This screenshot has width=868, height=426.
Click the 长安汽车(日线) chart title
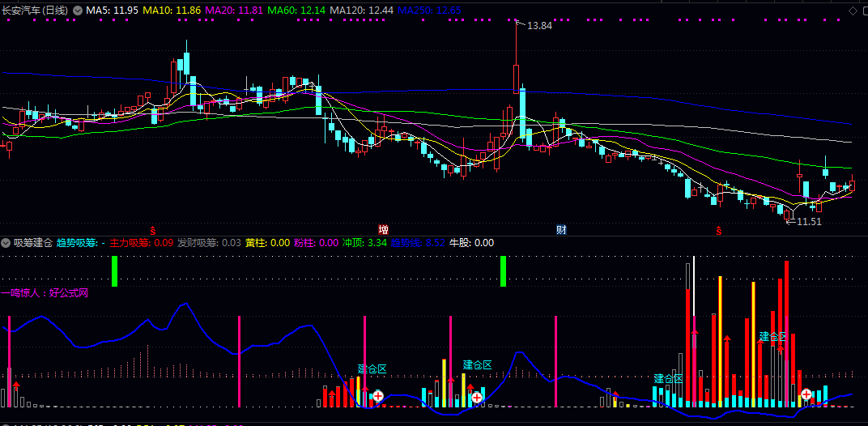coord(36,10)
